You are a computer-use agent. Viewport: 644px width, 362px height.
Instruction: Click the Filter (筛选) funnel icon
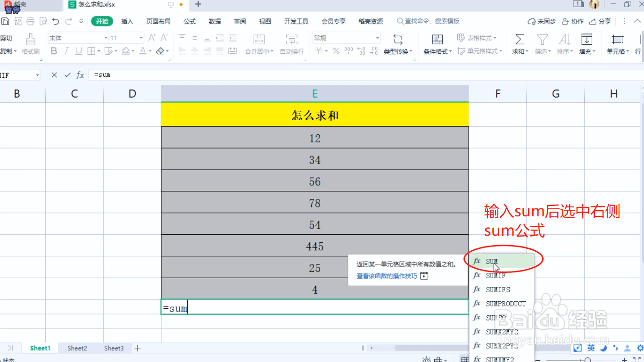543,39
